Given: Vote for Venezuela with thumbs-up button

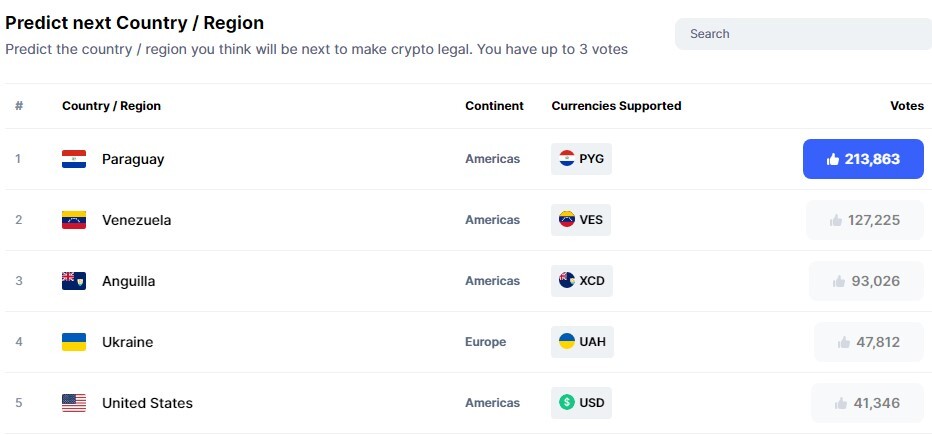Looking at the screenshot, I should pos(865,220).
